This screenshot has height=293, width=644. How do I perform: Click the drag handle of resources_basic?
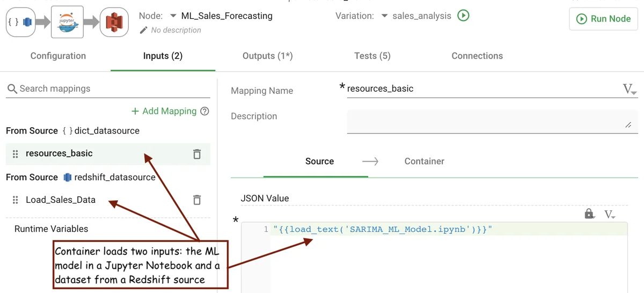(x=15, y=154)
